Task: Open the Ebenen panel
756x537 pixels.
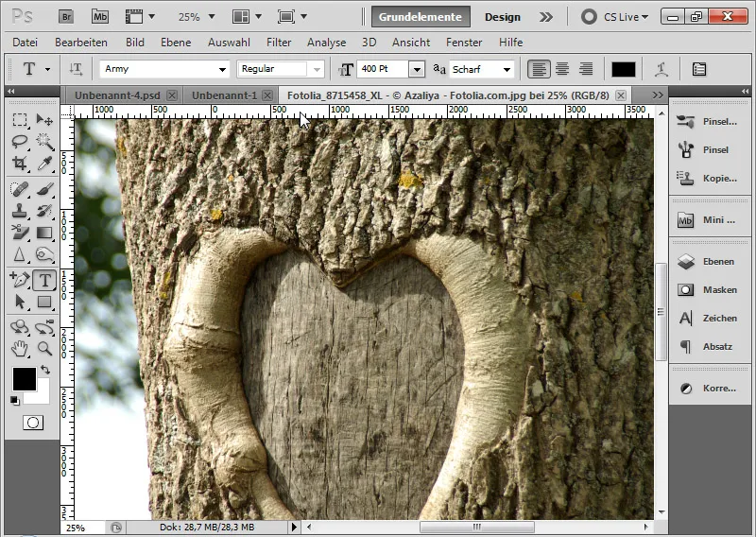Action: [710, 262]
